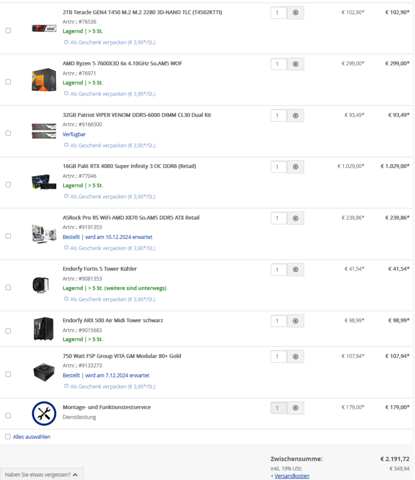Image resolution: width=415 pixels, height=480 pixels.
Task: Expand the 'Haben Sie etwas vergessen?' panel
Action: click(x=41, y=474)
